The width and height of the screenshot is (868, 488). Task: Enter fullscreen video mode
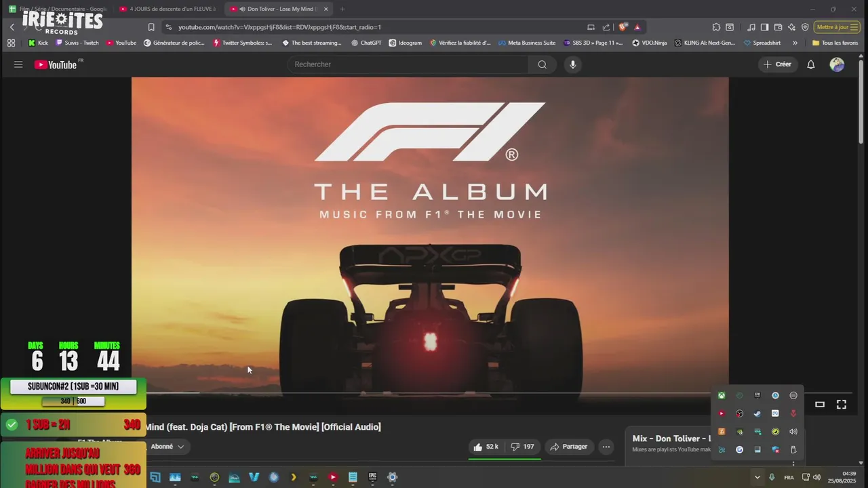click(842, 404)
